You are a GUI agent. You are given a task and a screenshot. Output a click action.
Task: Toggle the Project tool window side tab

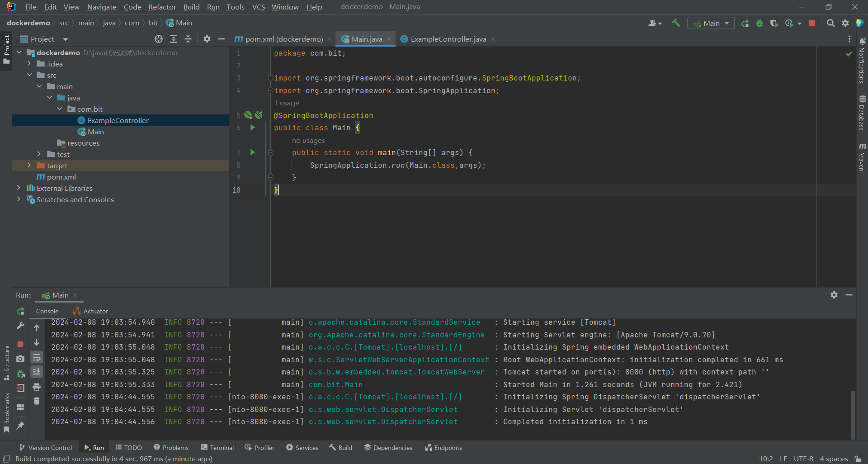tap(6, 50)
